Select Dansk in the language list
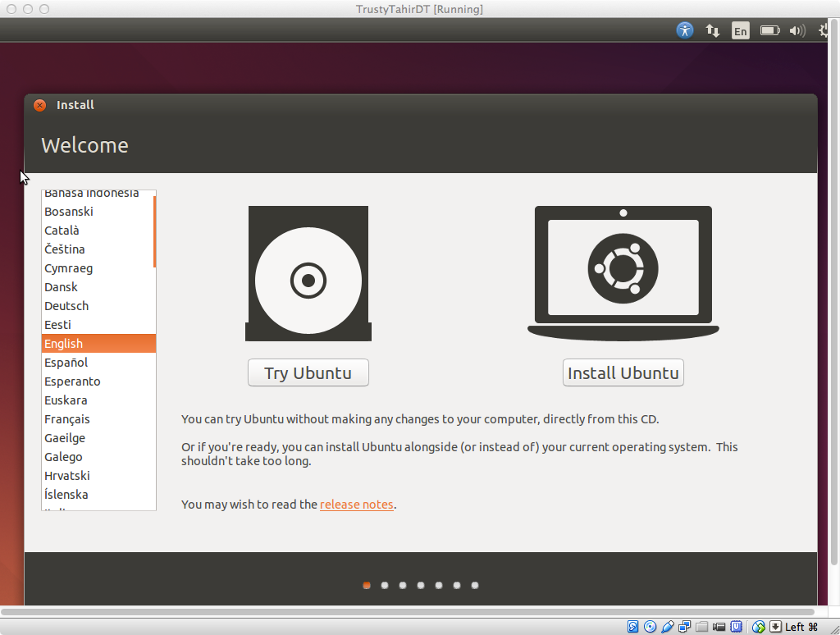 [x=98, y=287]
